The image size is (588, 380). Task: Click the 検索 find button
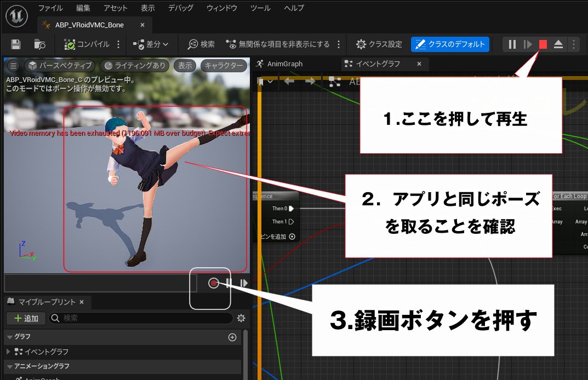[201, 44]
